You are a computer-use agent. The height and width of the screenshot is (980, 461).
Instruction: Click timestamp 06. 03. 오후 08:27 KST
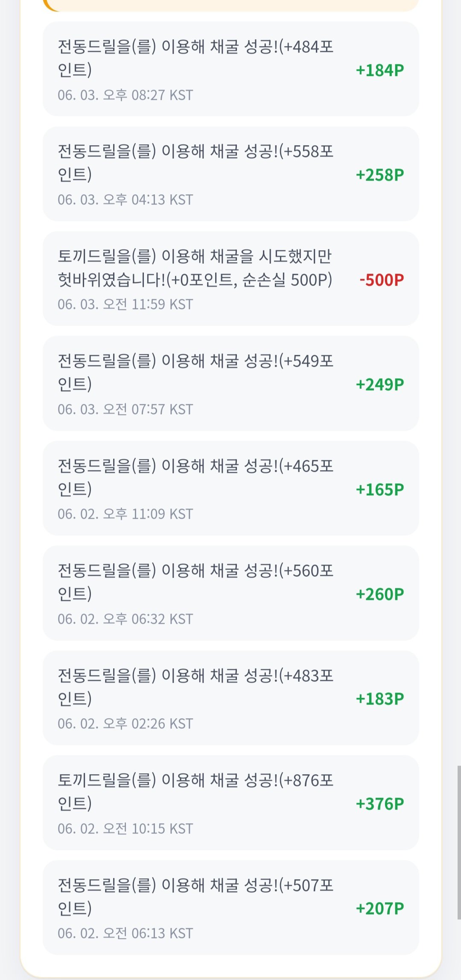click(x=125, y=95)
